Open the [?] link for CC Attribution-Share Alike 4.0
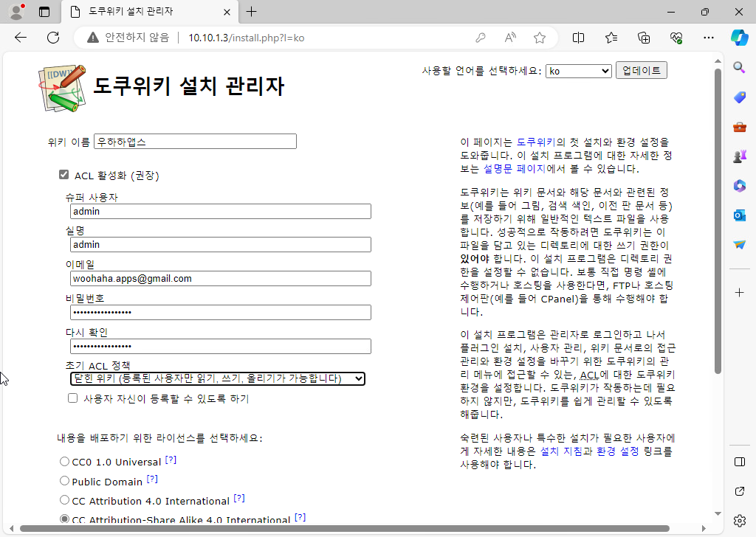 [300, 517]
